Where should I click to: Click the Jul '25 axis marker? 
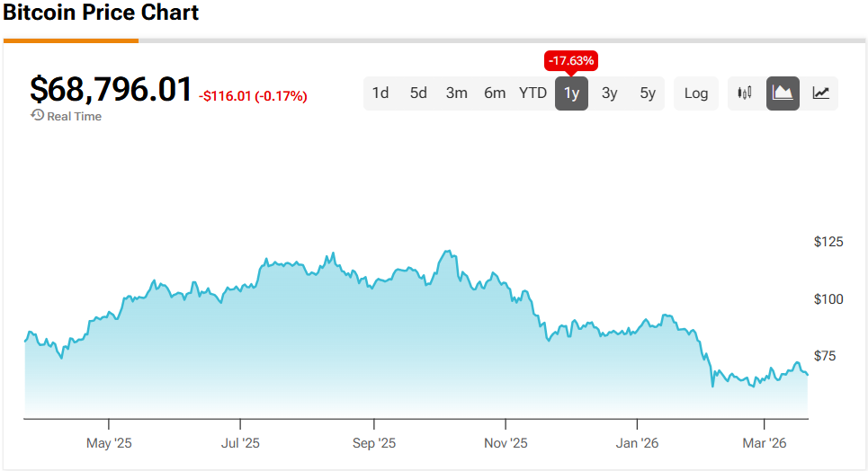pos(240,443)
